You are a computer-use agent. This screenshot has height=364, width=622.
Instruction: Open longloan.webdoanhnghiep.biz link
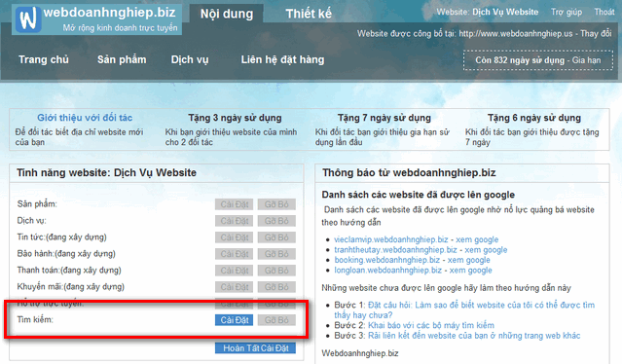pos(387,271)
